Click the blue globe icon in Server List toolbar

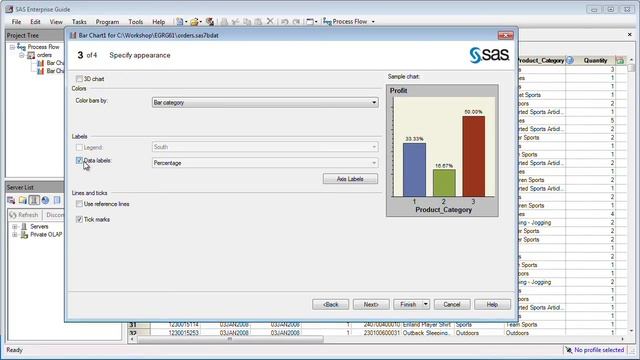point(45,200)
